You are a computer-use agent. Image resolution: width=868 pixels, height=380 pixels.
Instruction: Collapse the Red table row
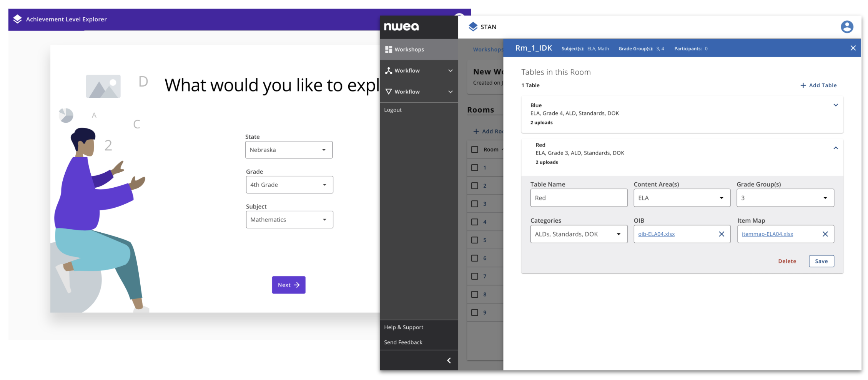click(835, 148)
